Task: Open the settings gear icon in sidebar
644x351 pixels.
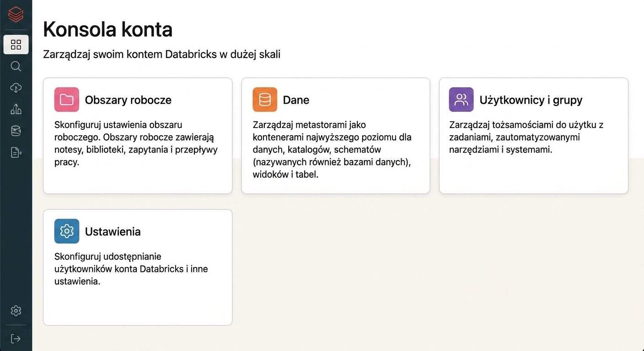Action: pyautogui.click(x=16, y=311)
